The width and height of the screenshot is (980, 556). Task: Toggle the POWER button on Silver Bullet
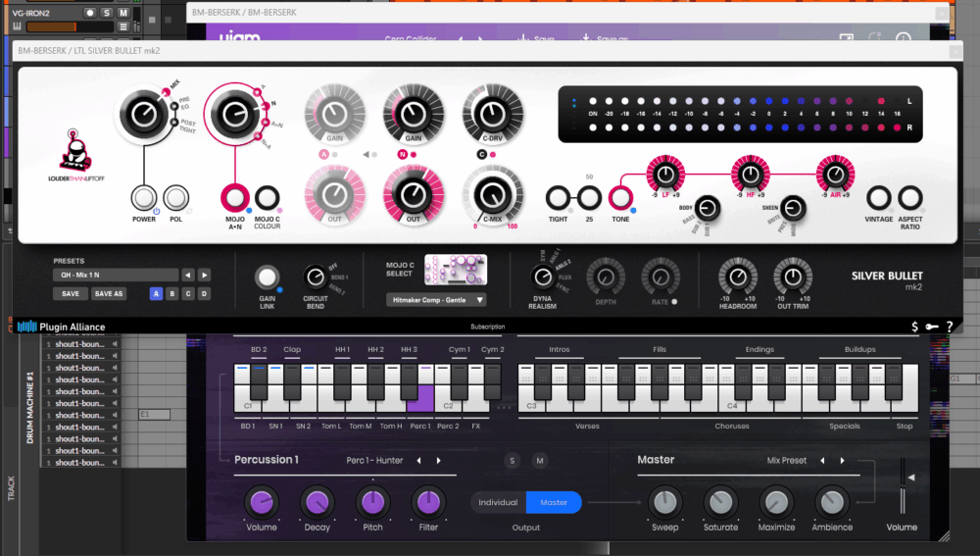[144, 198]
